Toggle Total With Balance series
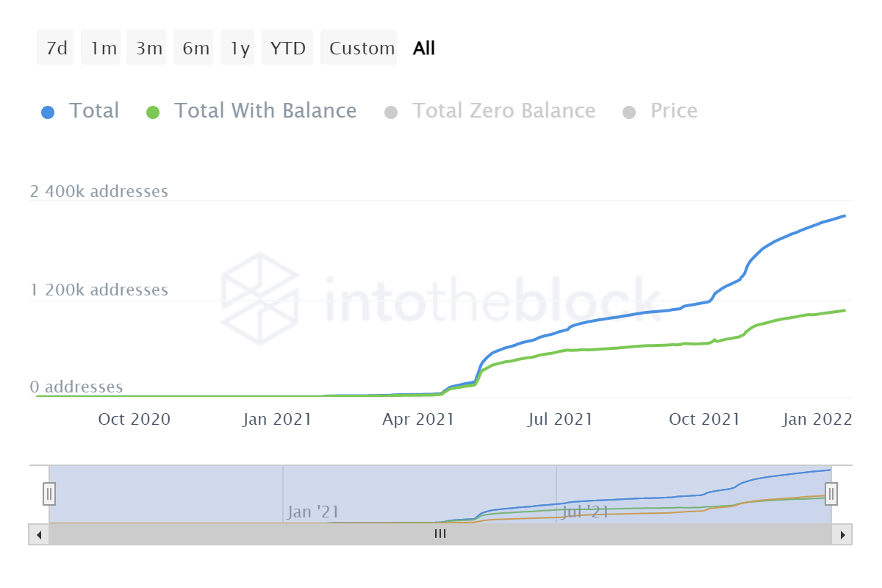 [x=265, y=111]
